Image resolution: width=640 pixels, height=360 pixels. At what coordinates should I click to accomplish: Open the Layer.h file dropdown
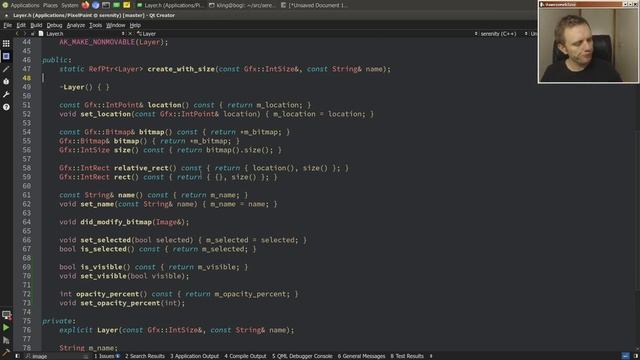tap(82, 33)
